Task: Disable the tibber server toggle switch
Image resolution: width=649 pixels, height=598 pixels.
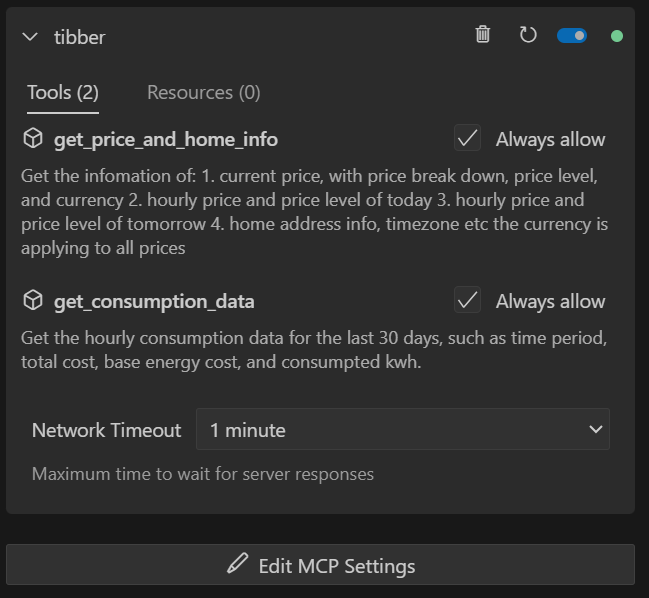Action: pos(572,36)
